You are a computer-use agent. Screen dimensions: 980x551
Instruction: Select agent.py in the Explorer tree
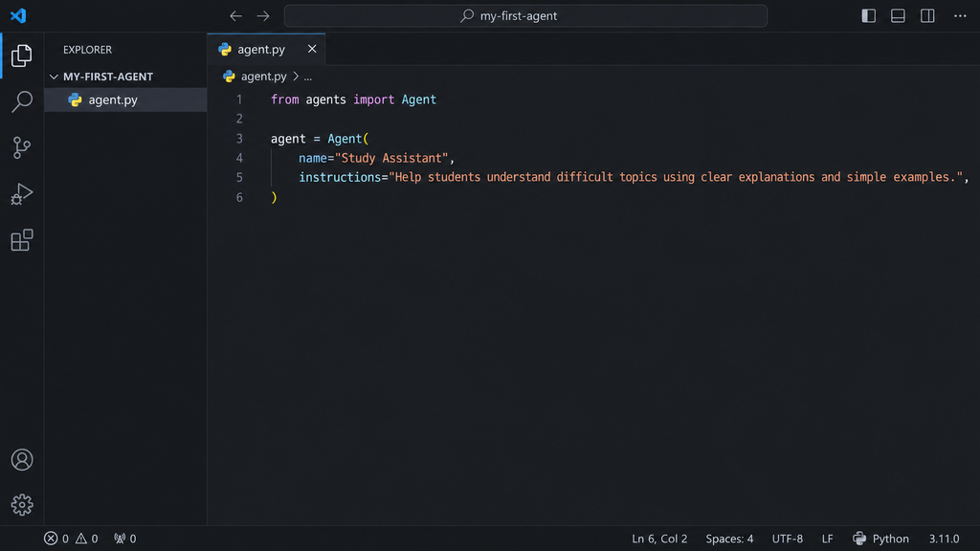[x=125, y=99]
